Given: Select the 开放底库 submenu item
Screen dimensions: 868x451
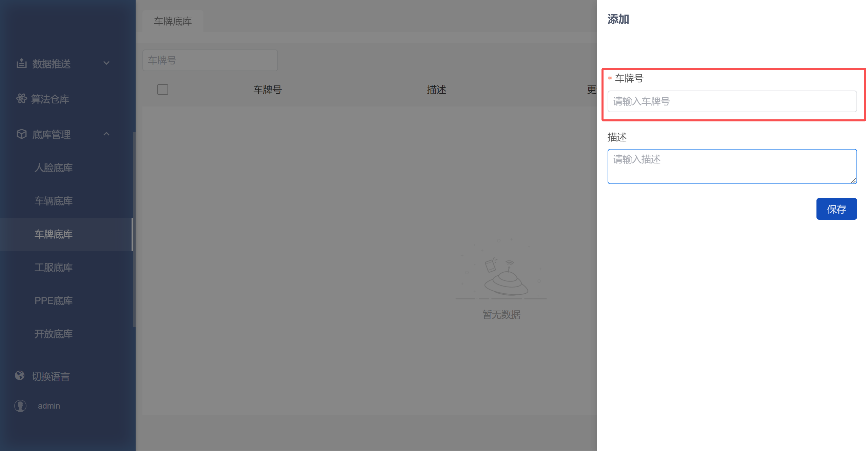Looking at the screenshot, I should click(54, 334).
